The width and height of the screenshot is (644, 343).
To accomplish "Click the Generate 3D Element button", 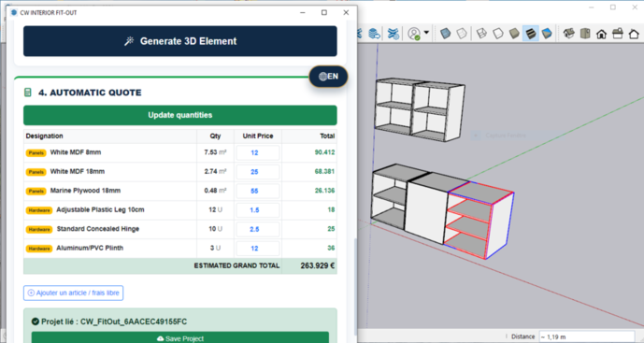I will [179, 41].
